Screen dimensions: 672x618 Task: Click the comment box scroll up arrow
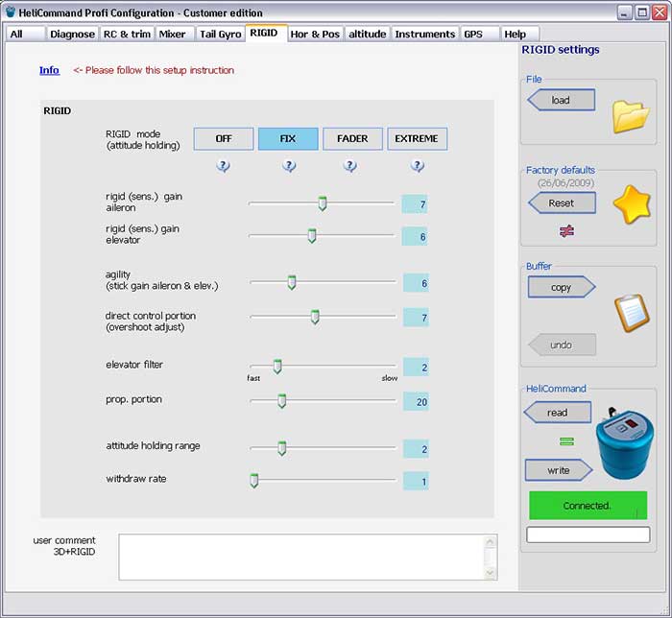(x=490, y=542)
